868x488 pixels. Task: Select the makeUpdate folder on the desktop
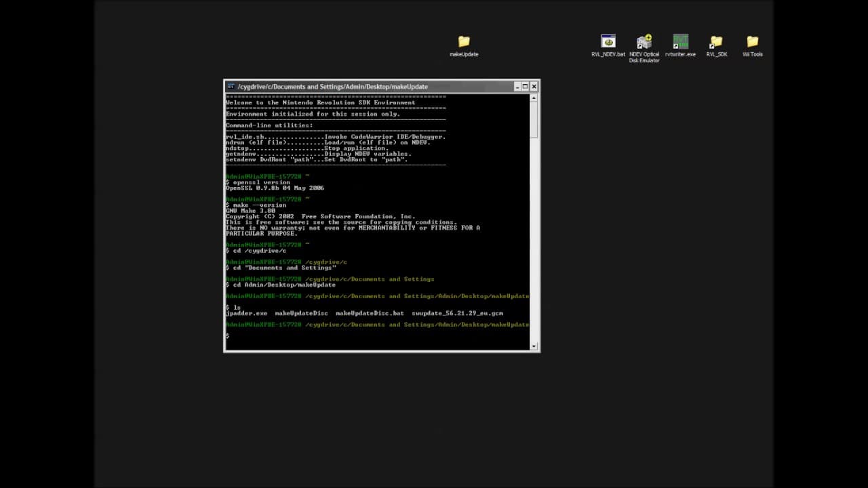point(464,46)
